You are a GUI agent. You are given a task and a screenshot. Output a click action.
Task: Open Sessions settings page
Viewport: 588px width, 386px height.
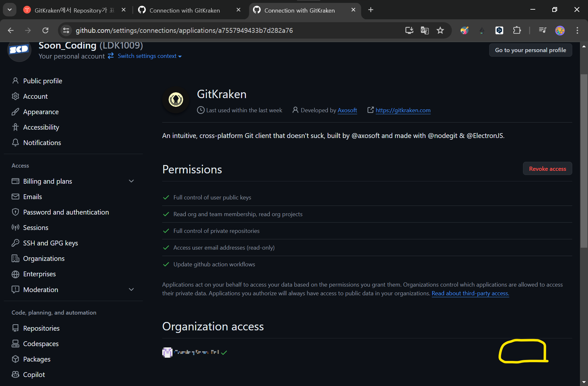coord(36,227)
